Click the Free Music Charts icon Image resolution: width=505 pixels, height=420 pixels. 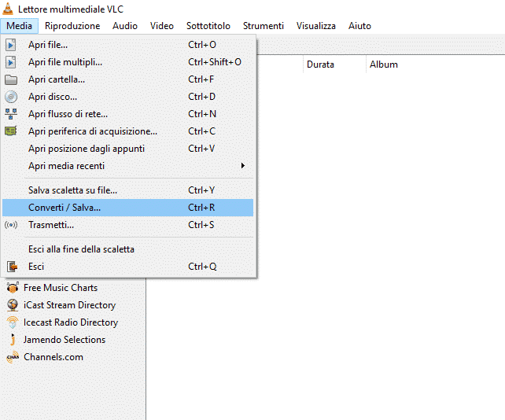[x=13, y=288]
